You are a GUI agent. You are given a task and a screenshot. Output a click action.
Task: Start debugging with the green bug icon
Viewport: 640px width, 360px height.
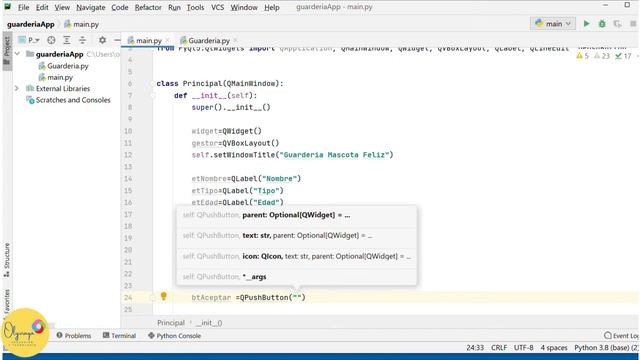tap(602, 24)
